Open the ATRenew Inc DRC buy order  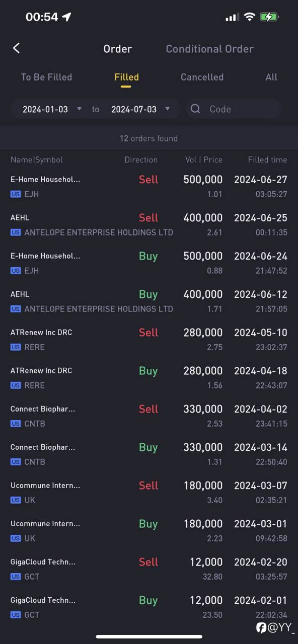[149, 377]
